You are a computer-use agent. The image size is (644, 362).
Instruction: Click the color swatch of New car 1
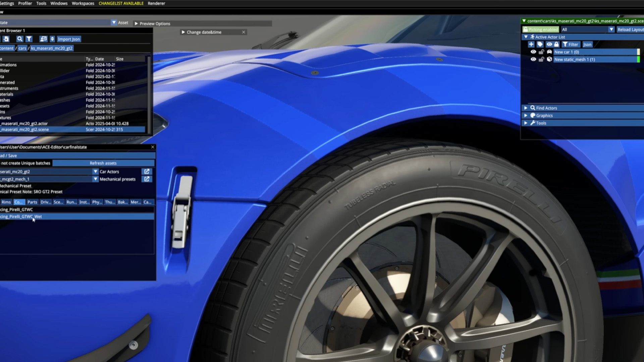point(638,52)
